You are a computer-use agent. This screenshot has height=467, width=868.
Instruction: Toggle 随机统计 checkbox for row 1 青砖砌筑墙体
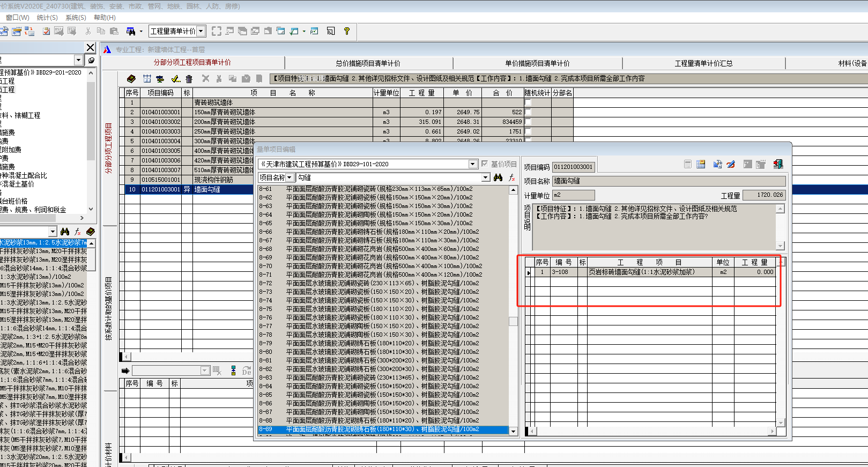pos(528,102)
